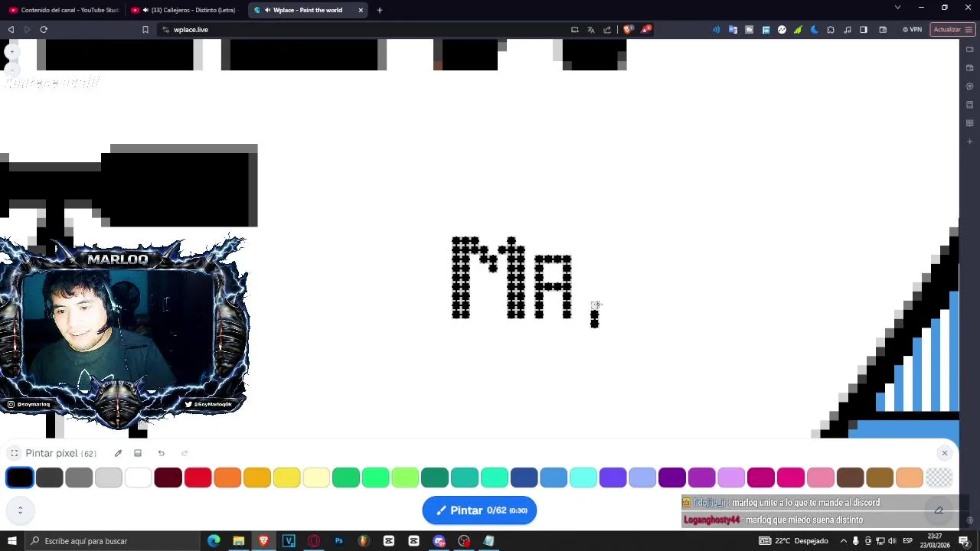Open FL Studio from taskbar
The width and height of the screenshot is (980, 551).
click(x=364, y=541)
